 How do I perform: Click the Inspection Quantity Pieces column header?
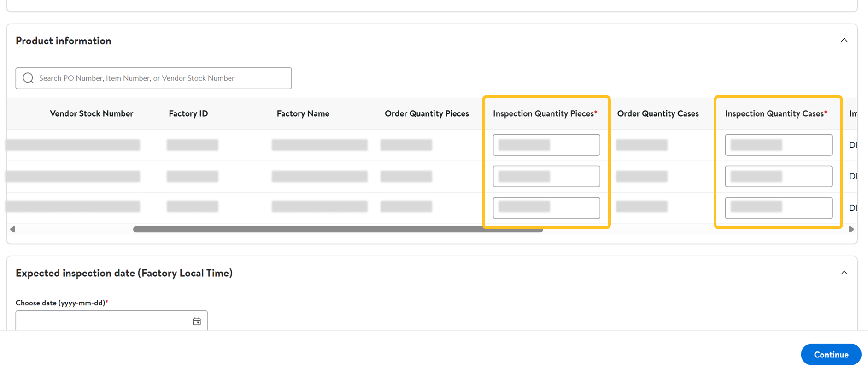[545, 113]
